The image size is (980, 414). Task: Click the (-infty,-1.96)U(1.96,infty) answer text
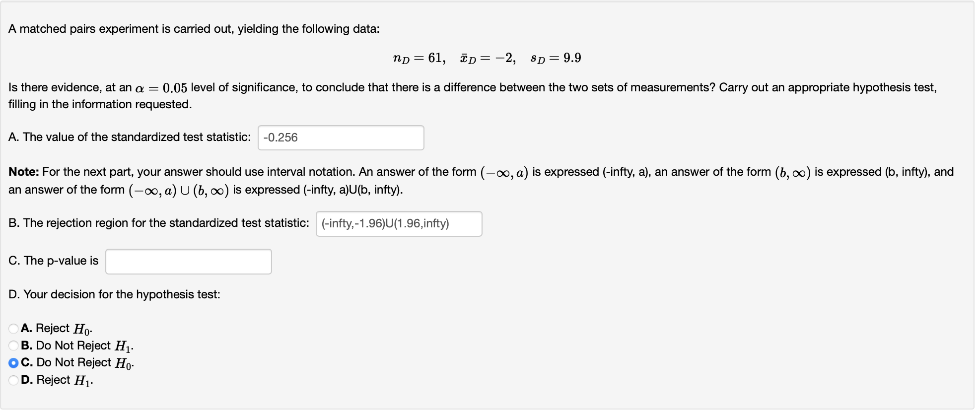[384, 224]
